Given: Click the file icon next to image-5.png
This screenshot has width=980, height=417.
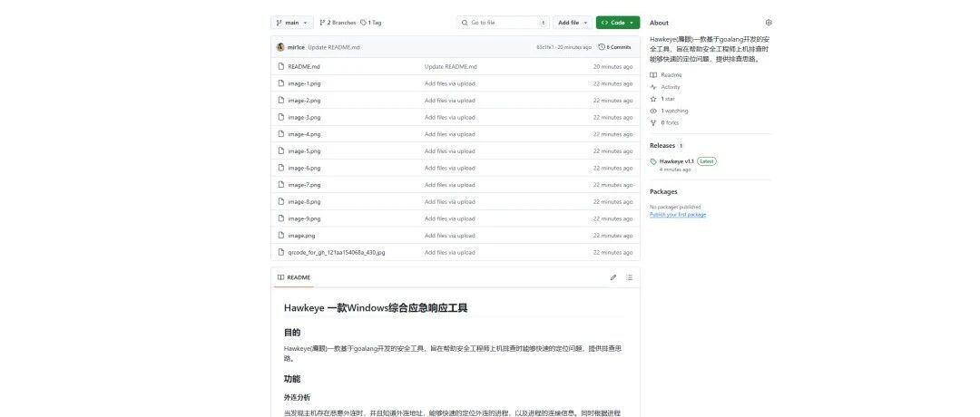Looking at the screenshot, I should click(x=281, y=150).
